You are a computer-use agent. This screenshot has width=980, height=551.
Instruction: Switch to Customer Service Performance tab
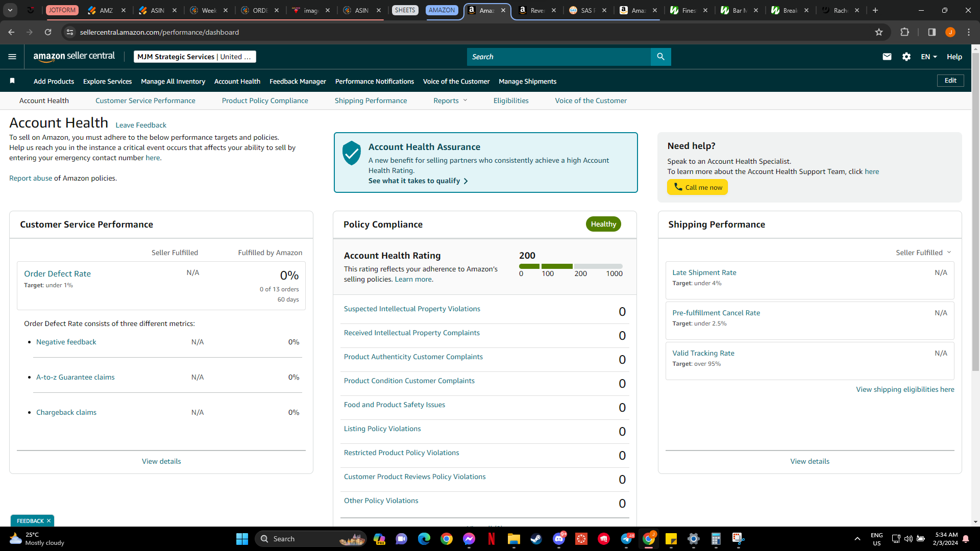click(145, 101)
